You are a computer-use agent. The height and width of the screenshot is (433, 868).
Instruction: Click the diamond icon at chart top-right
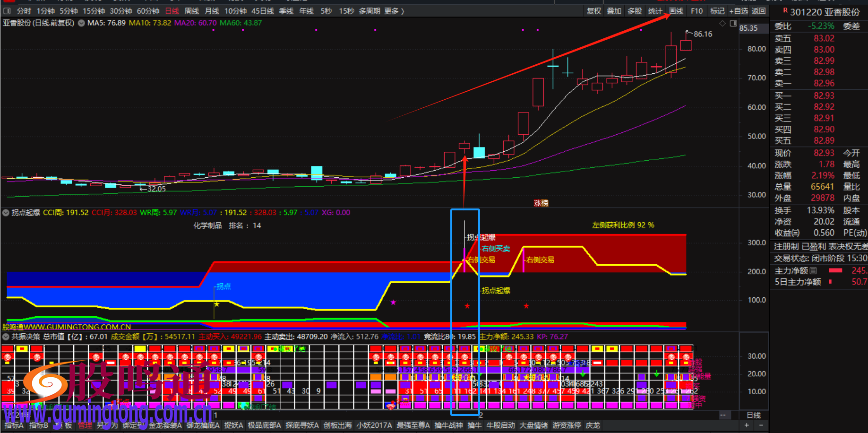point(722,23)
